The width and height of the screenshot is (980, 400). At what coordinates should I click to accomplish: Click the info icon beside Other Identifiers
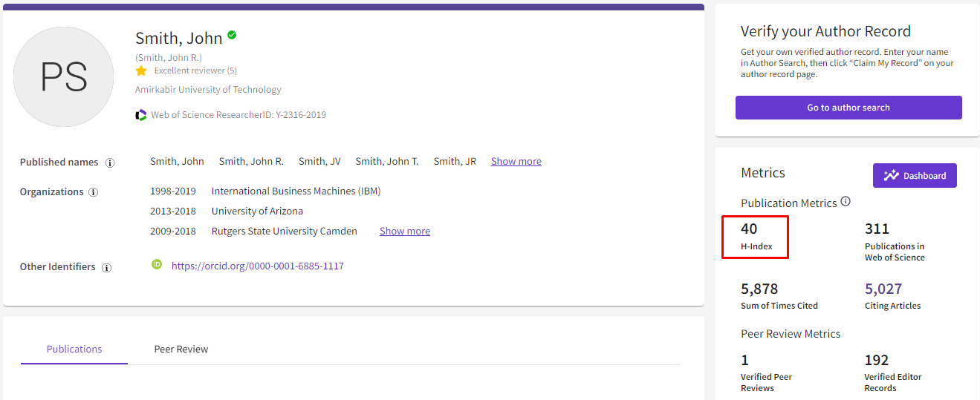click(106, 267)
